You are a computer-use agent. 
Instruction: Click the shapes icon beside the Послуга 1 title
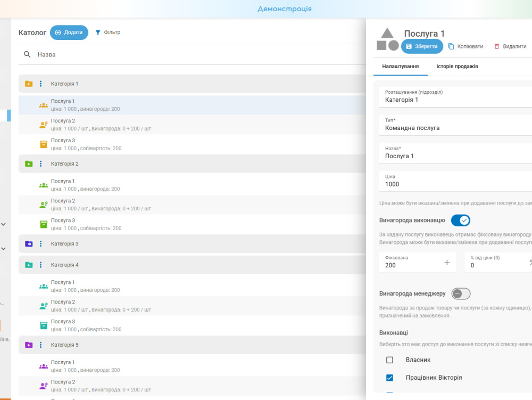[387, 39]
